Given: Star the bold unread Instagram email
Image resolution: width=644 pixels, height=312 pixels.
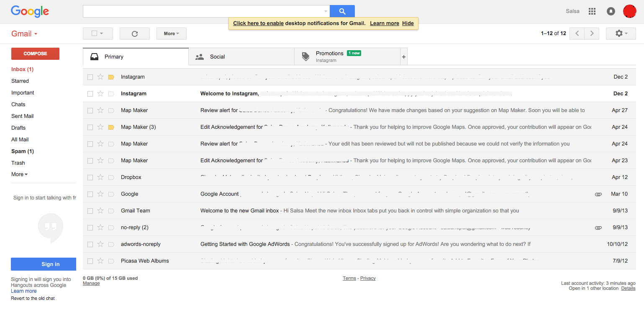Looking at the screenshot, I should 100,94.
